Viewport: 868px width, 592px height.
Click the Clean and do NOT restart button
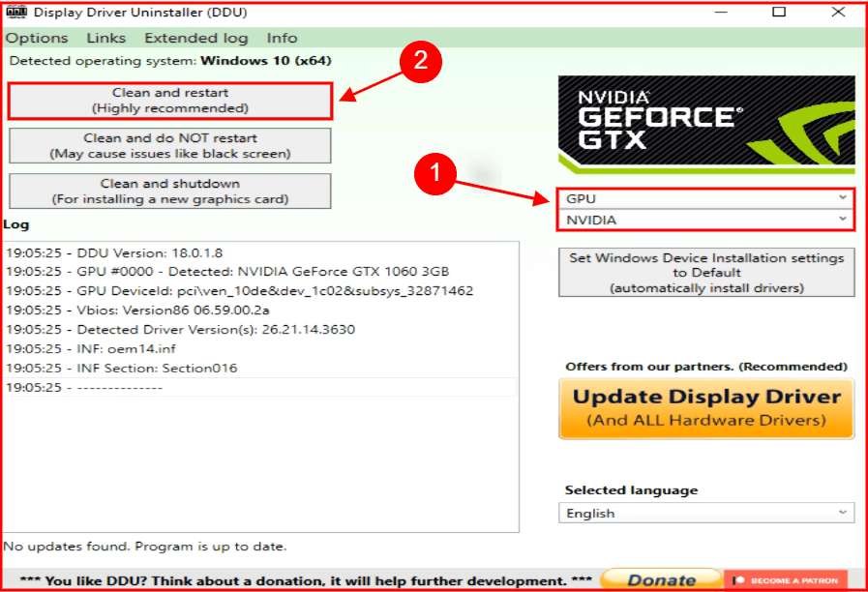169,145
